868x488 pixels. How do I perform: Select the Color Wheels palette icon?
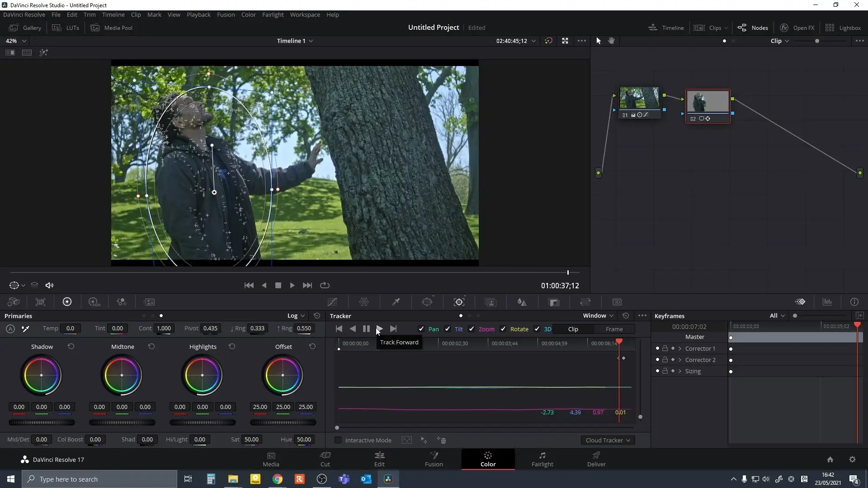(x=67, y=302)
